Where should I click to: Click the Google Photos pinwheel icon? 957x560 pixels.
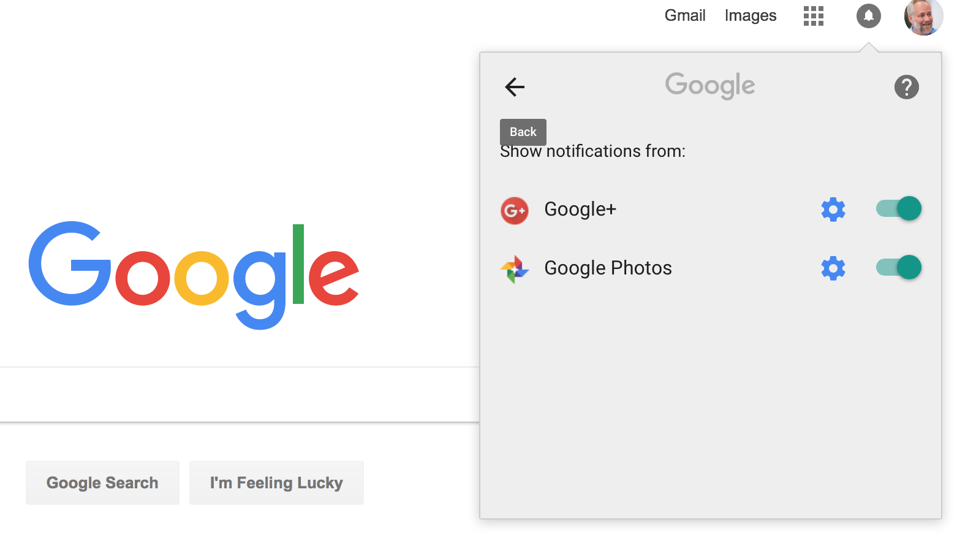(x=515, y=270)
